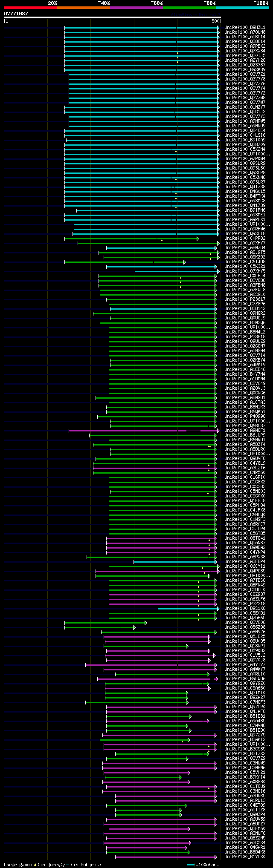Click on UniRef100_B2D142
This screenshot has width=273, height=868.
coord(245,309)
